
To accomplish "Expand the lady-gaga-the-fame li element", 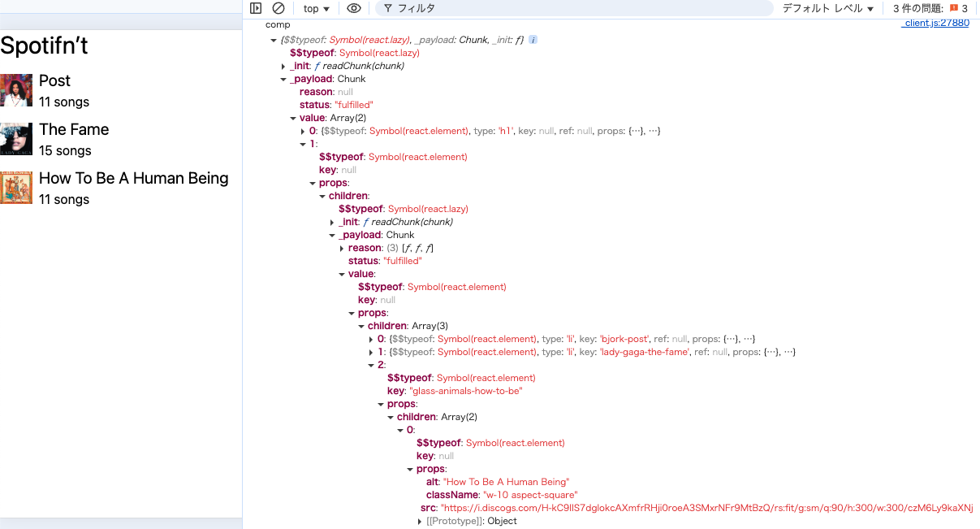I will (371, 352).
